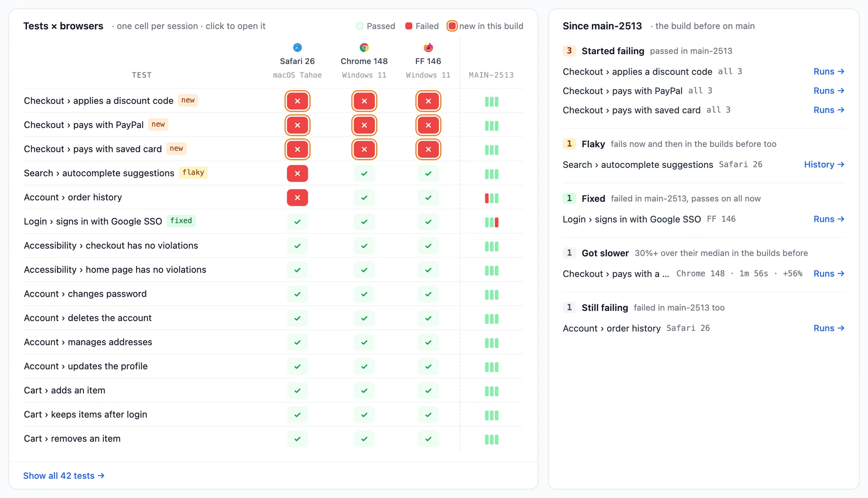This screenshot has width=868, height=498.
Task: Open passed FF cell for Google SSO login
Action: click(x=428, y=222)
